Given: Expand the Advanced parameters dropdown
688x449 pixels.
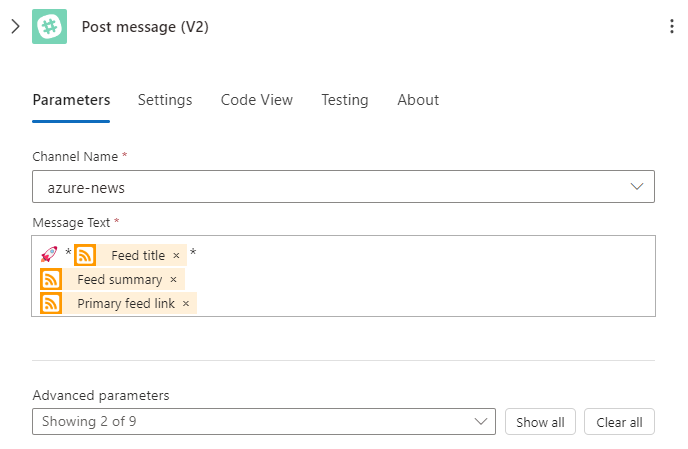Looking at the screenshot, I should (x=264, y=422).
